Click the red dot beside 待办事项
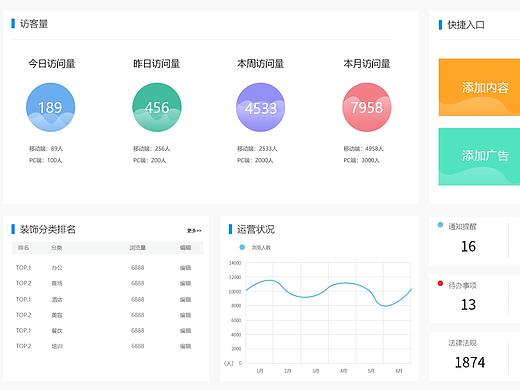520x390 pixels. (440, 284)
